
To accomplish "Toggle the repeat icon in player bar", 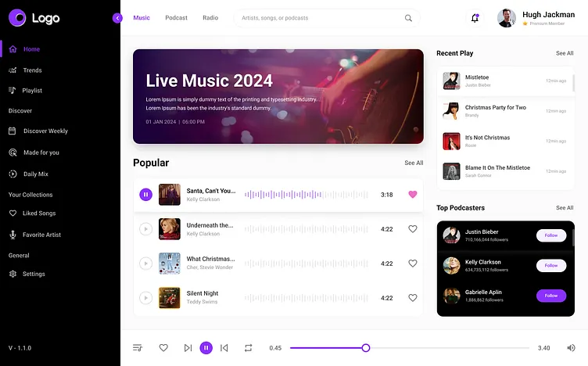I will (249, 348).
